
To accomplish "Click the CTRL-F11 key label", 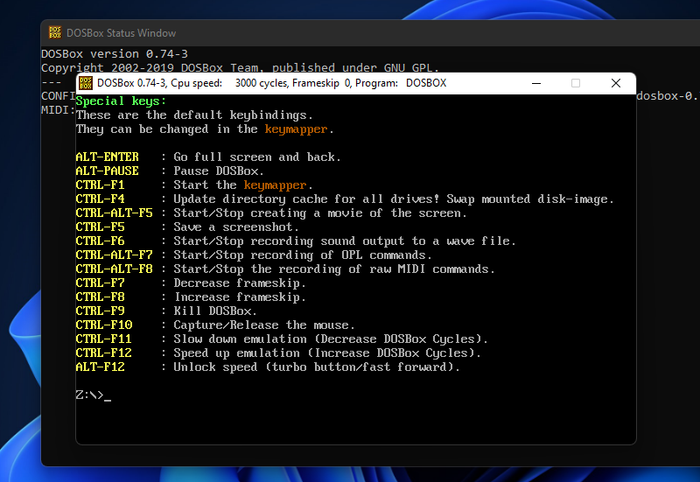I will (104, 339).
